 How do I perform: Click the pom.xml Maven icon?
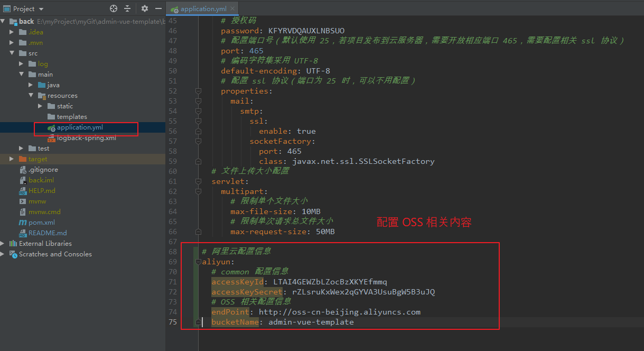23,223
